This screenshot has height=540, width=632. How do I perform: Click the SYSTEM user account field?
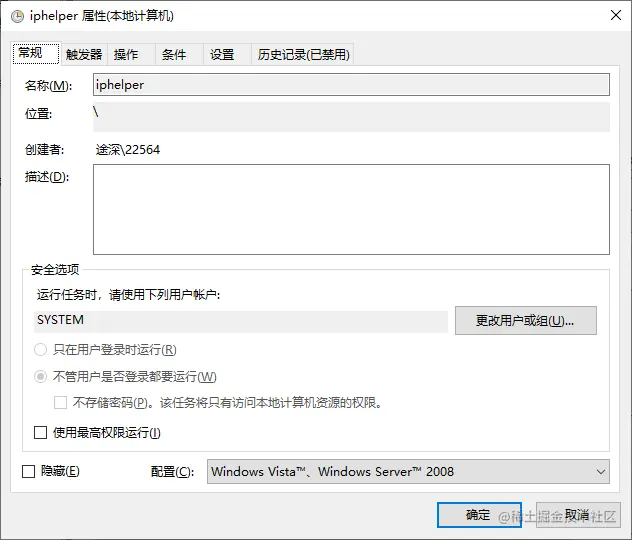241,321
